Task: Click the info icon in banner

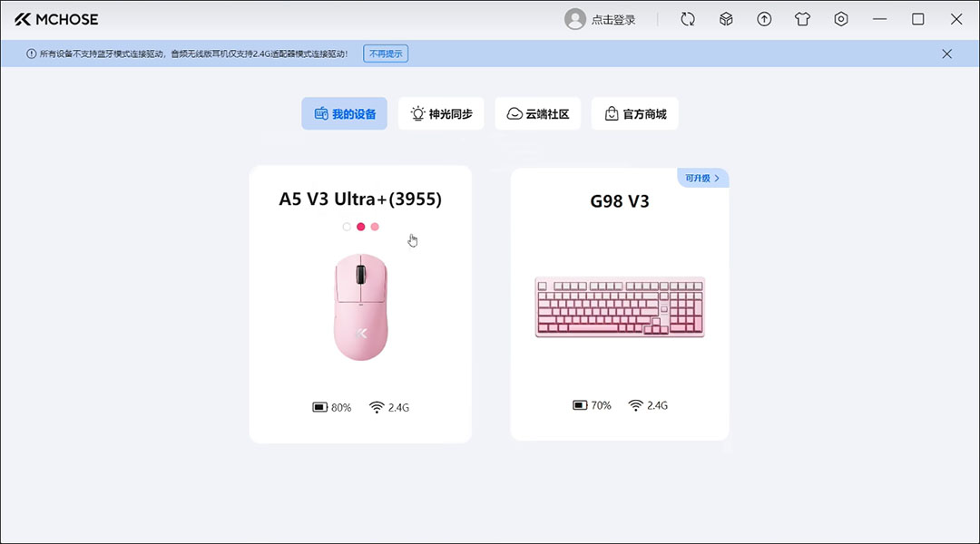Action: click(x=31, y=53)
